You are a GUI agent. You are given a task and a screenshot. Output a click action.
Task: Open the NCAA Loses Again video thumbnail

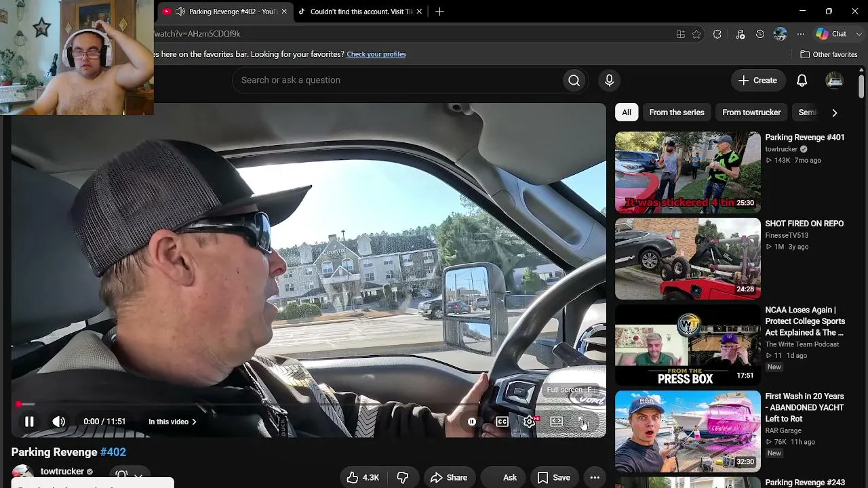point(688,344)
